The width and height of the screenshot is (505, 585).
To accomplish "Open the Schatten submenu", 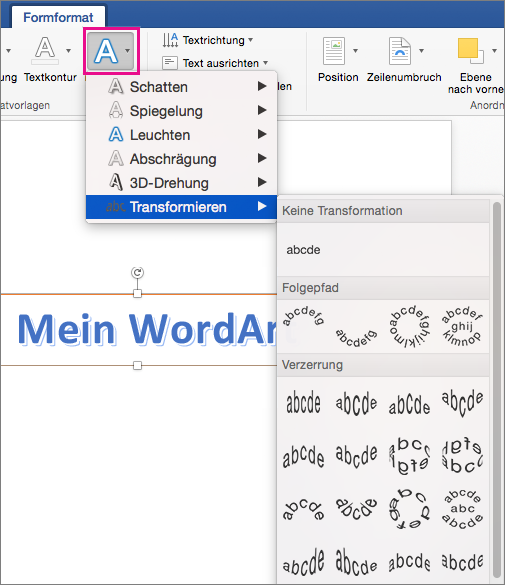I will click(x=182, y=87).
